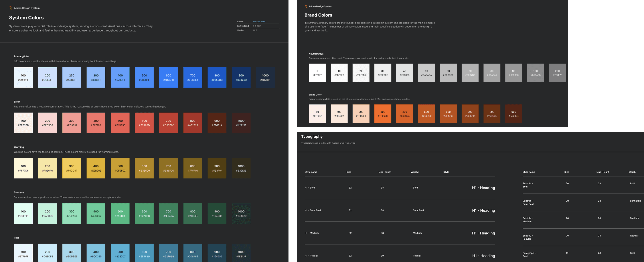Viewport: 644px width, 262px height.
Task: Select the Brand 700 swatch #993D07
Action: click(470, 114)
